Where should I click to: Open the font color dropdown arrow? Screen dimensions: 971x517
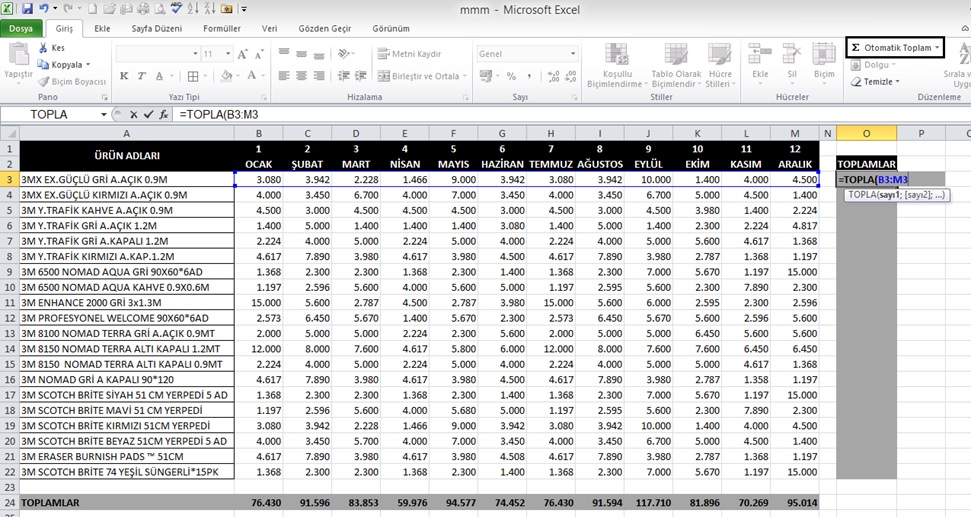point(263,76)
